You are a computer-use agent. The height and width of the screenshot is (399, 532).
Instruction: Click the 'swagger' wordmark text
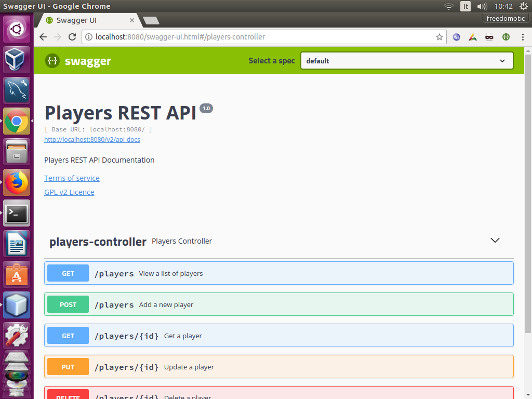pos(88,61)
